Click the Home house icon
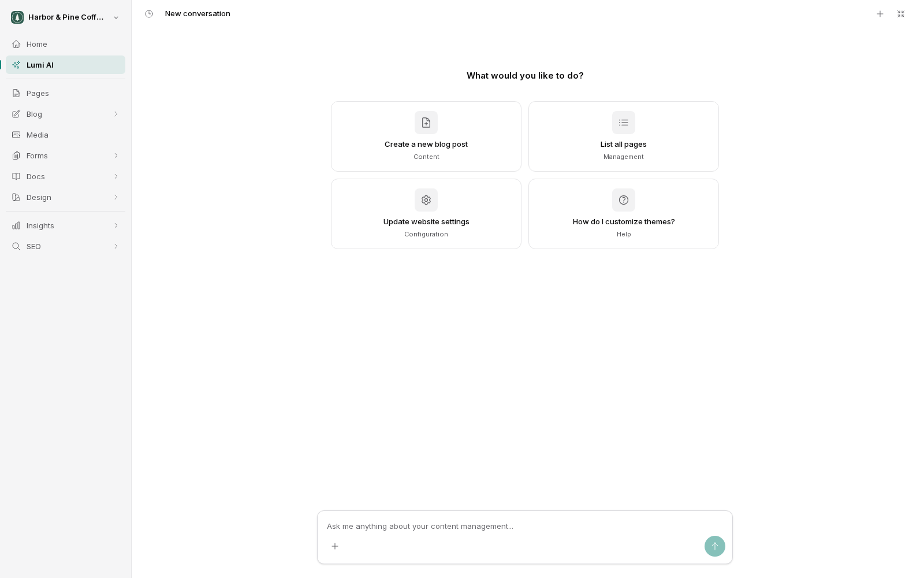924x578 pixels. pos(16,44)
